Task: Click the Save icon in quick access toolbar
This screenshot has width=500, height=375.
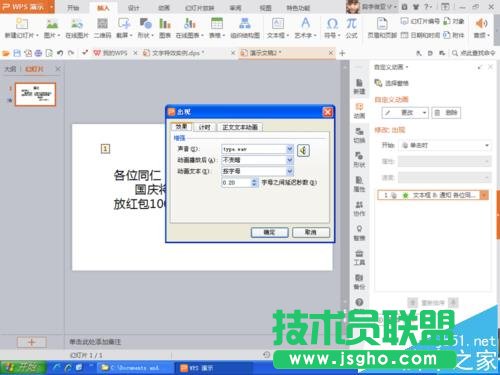Action: (x=17, y=53)
